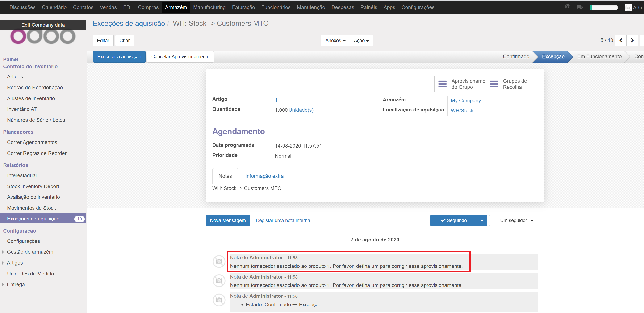The height and width of the screenshot is (313, 644).
Task: Expand the Ação dropdown menu
Action: (361, 41)
